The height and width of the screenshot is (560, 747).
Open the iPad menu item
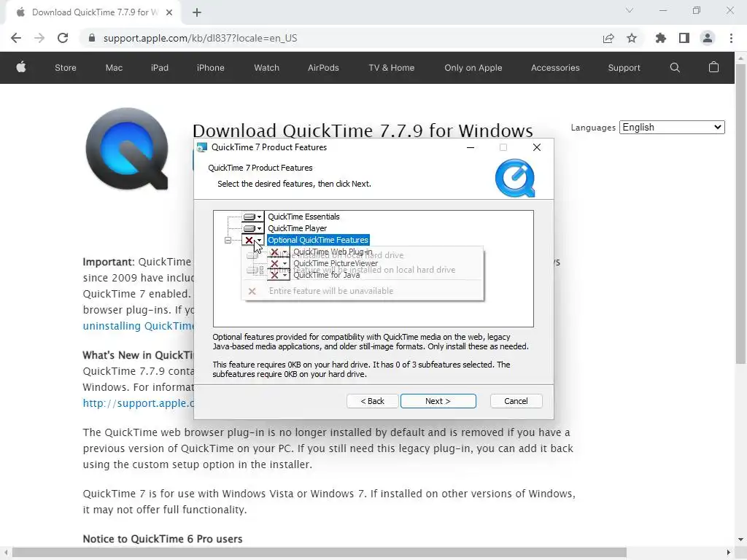160,68
